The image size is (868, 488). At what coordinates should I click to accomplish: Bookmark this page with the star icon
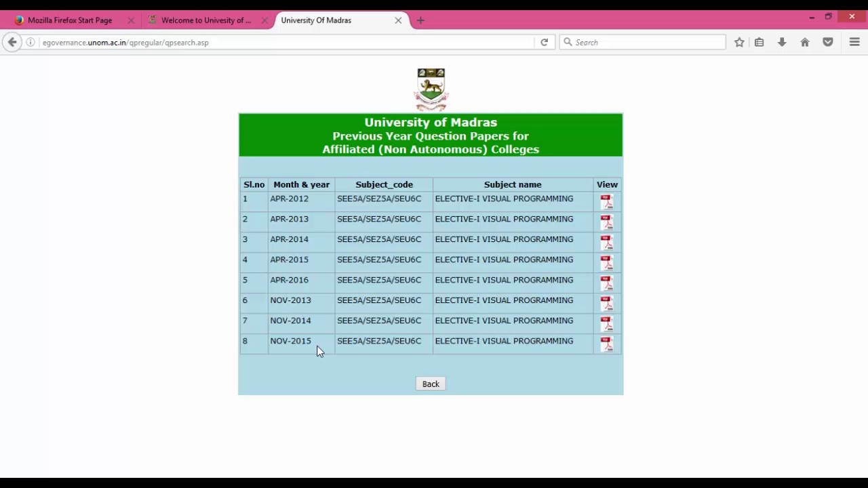coord(739,42)
